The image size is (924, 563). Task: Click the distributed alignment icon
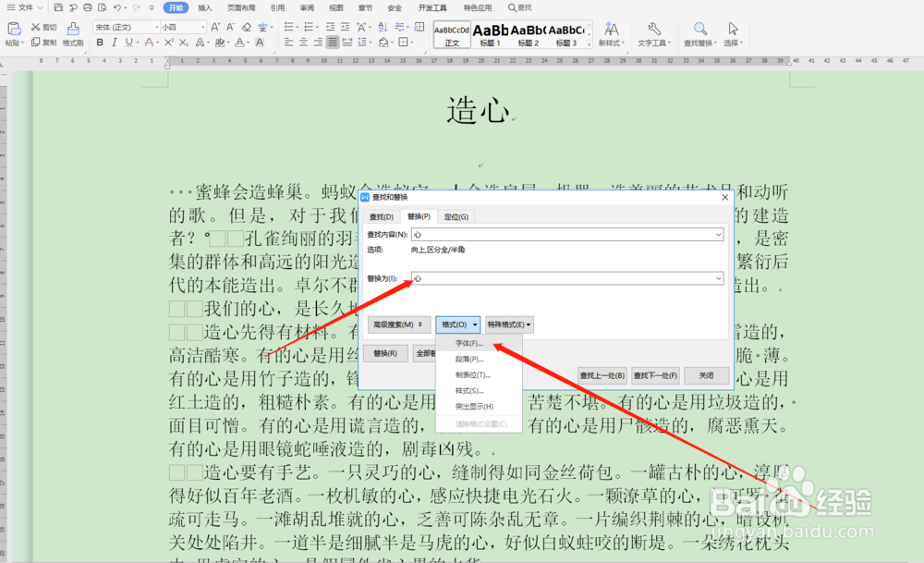pos(347,43)
